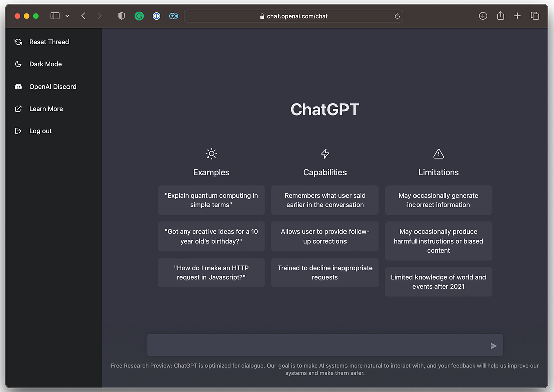
Task: Click "Allows user to provide follow-up corrections" card
Action: pyautogui.click(x=325, y=237)
